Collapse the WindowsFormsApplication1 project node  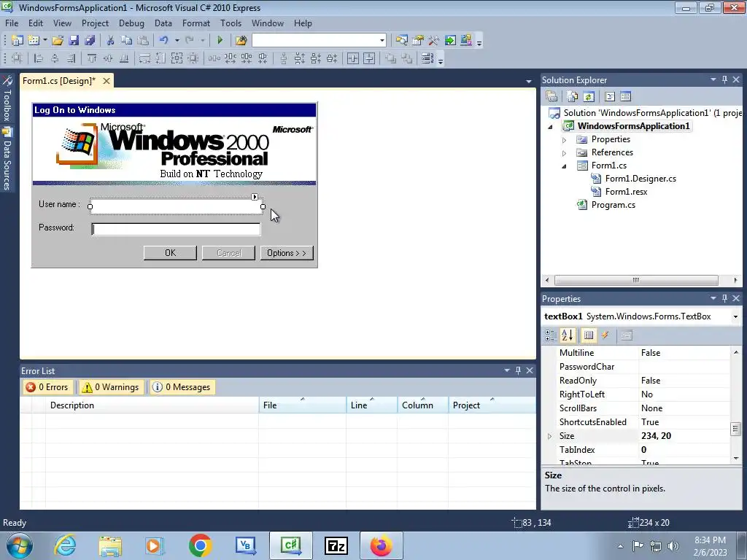pos(550,127)
